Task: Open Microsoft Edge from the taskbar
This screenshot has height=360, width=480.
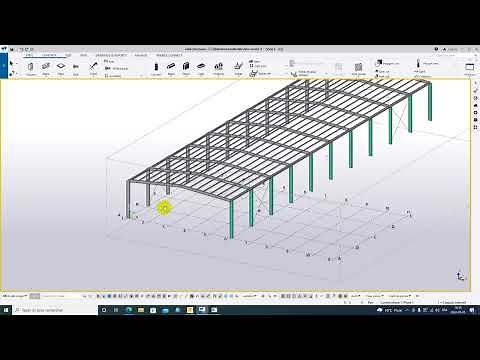Action: [129, 310]
